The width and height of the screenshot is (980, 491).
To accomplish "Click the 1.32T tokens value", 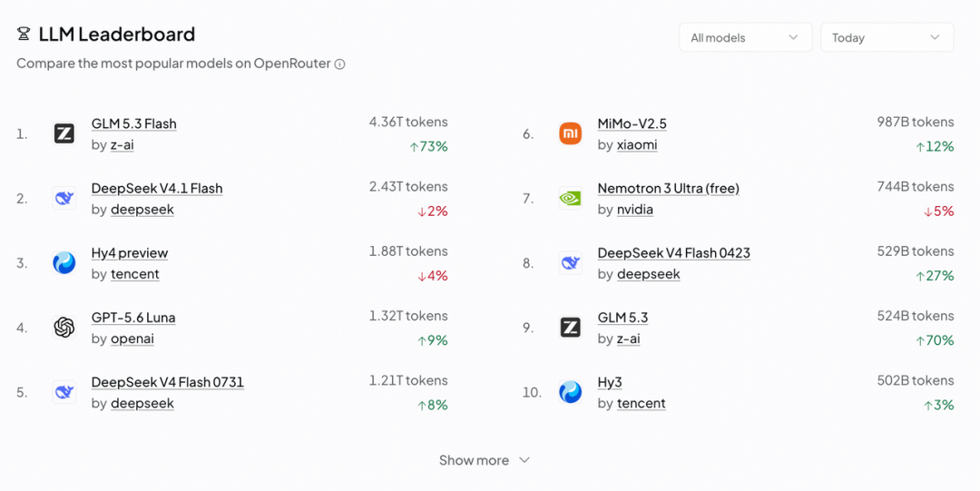I will (x=408, y=316).
